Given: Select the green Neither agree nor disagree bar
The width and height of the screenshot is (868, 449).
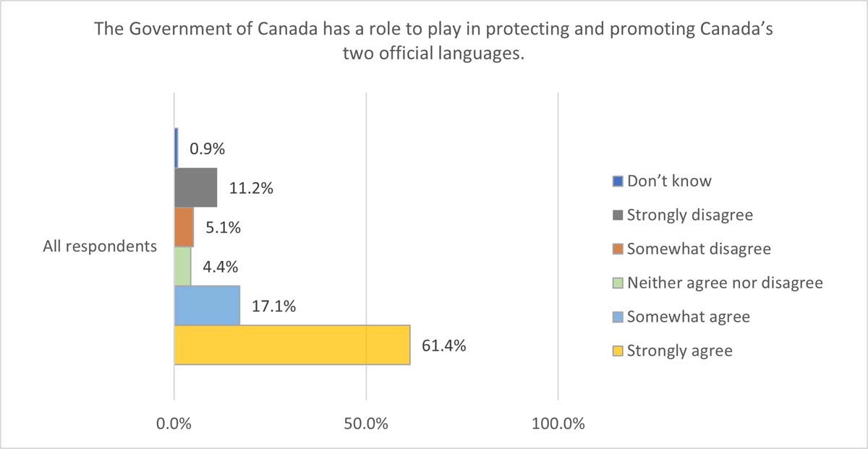Looking at the screenshot, I should click(x=182, y=266).
